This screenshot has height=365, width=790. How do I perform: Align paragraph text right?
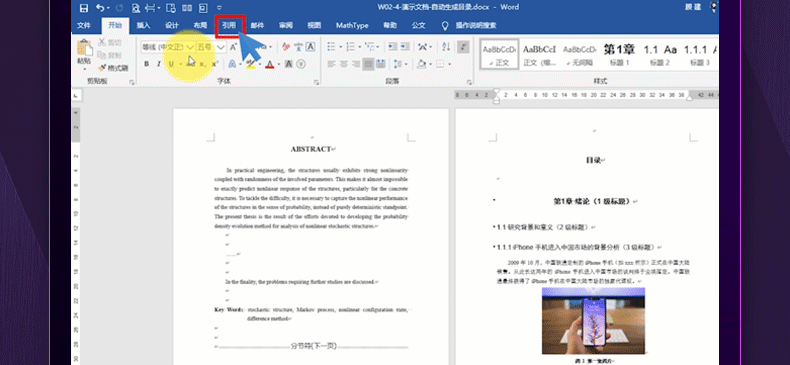[x=356, y=64]
